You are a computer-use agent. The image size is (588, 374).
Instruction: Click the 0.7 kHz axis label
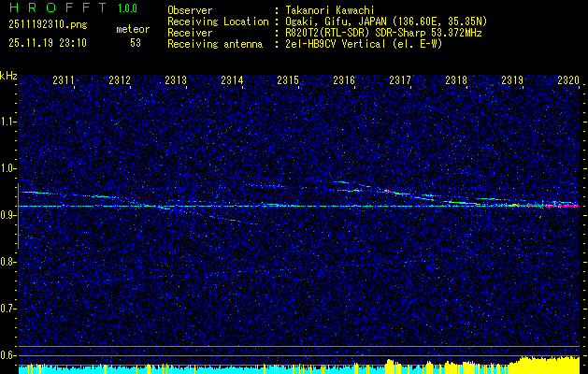(x=7, y=309)
